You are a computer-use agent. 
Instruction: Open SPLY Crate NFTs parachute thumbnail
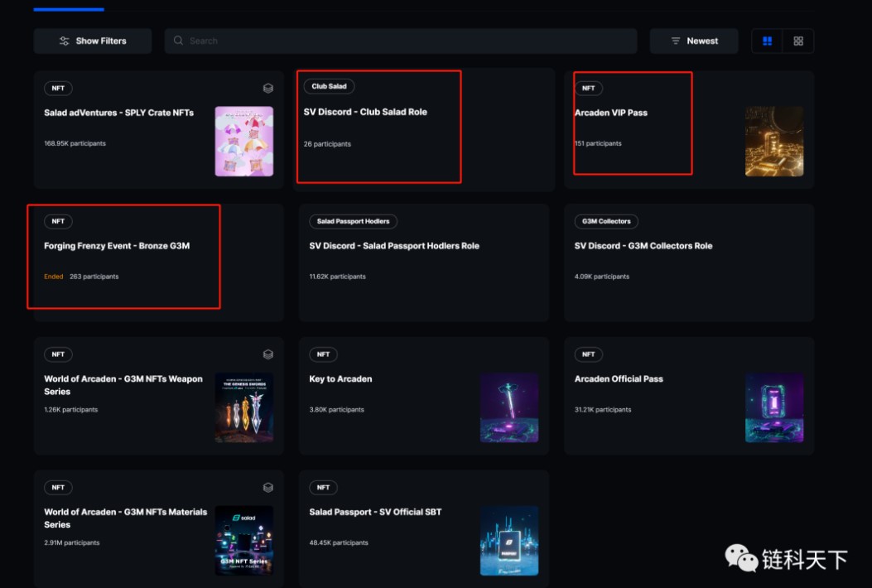click(x=244, y=142)
